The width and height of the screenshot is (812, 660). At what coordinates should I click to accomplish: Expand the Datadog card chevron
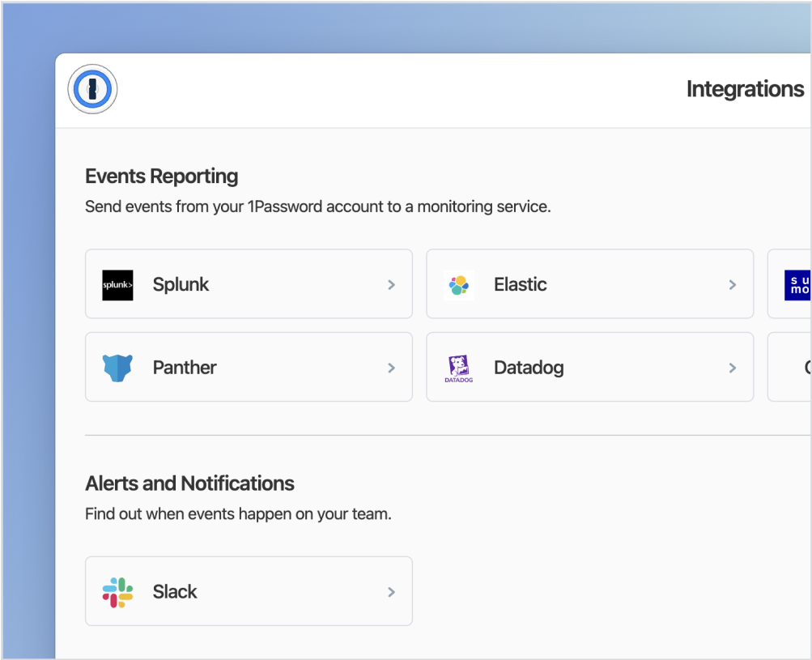732,368
